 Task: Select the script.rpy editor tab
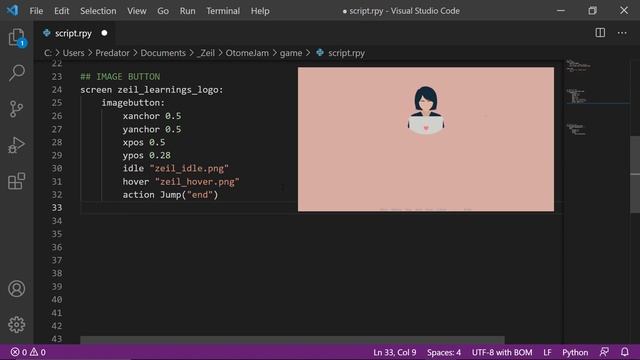point(73,33)
